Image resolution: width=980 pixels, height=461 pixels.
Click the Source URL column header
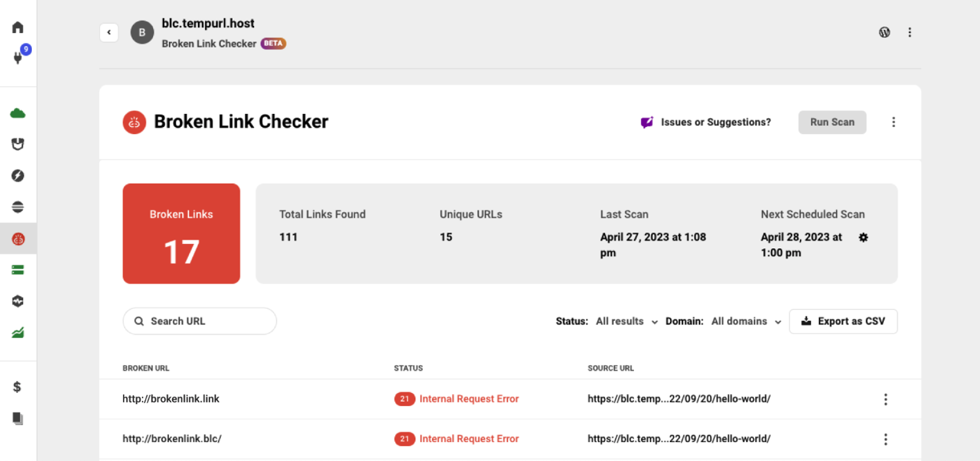click(x=611, y=368)
